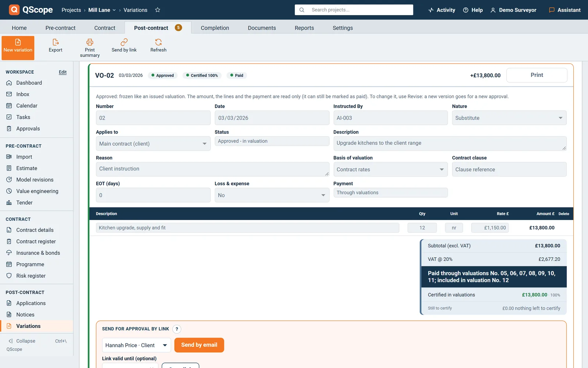Switch to the Completion tab

pyautogui.click(x=215, y=28)
